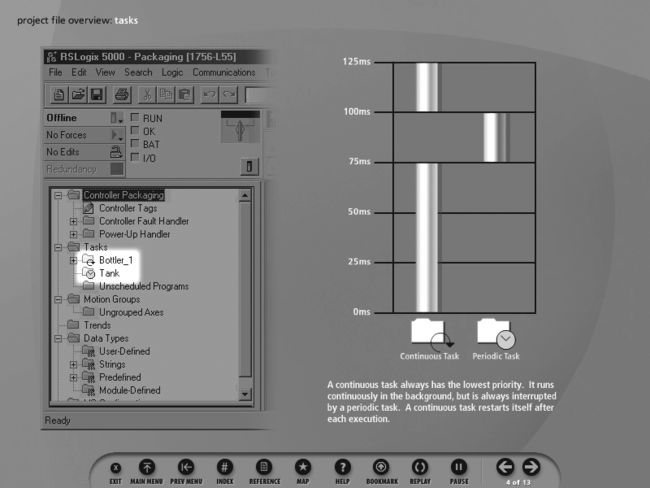The image size is (650, 488).
Task: Expand the Strings data type node
Action: [73, 365]
